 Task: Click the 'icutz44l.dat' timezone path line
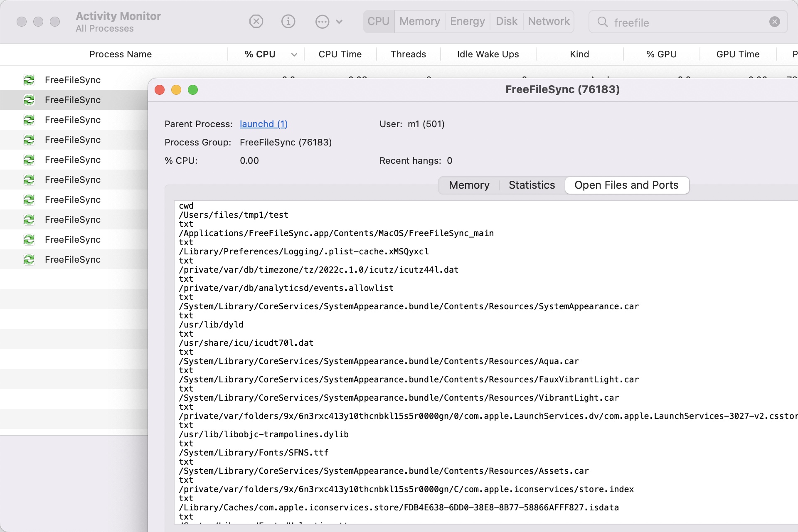(x=319, y=270)
